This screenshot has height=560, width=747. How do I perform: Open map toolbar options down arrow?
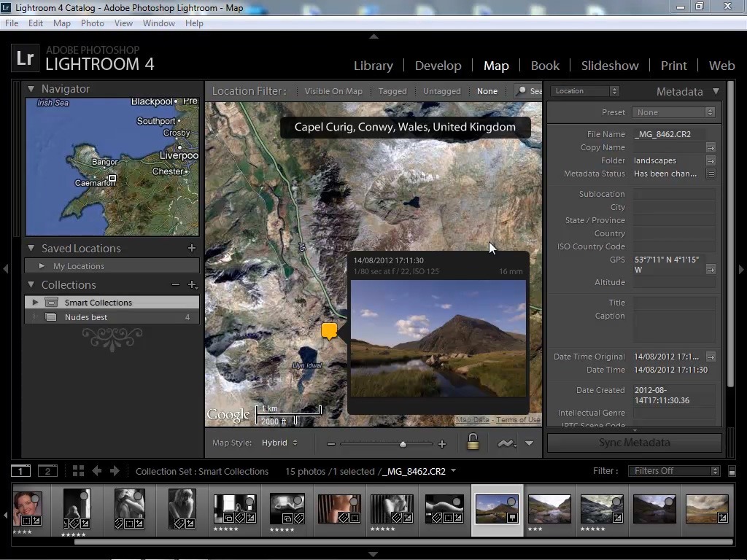tap(530, 443)
